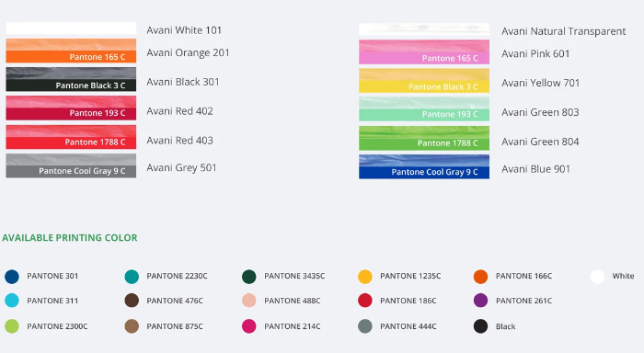Viewport: 644px width, 353px height.
Task: Select the Avani Blue 901 swatch bar
Action: tap(424, 166)
